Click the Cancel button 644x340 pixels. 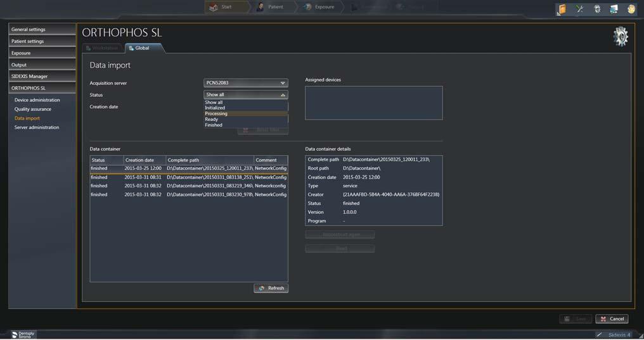click(x=612, y=319)
